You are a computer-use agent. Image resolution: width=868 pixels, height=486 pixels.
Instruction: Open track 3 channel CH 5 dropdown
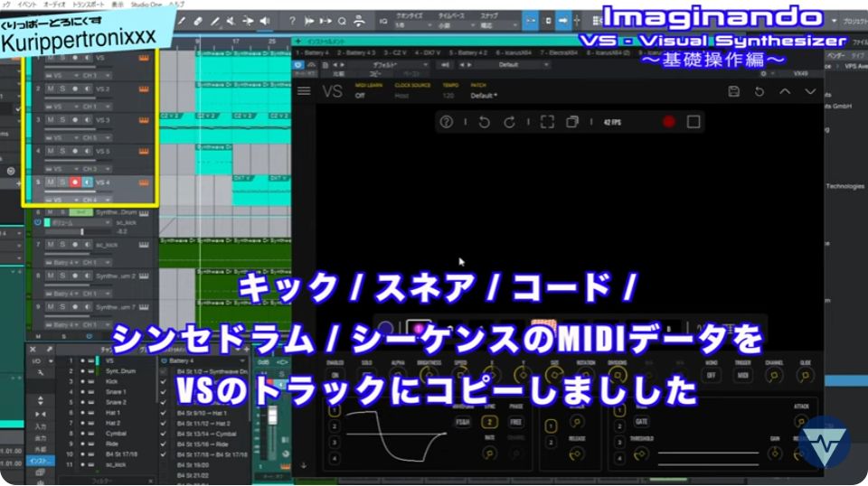click(97, 137)
